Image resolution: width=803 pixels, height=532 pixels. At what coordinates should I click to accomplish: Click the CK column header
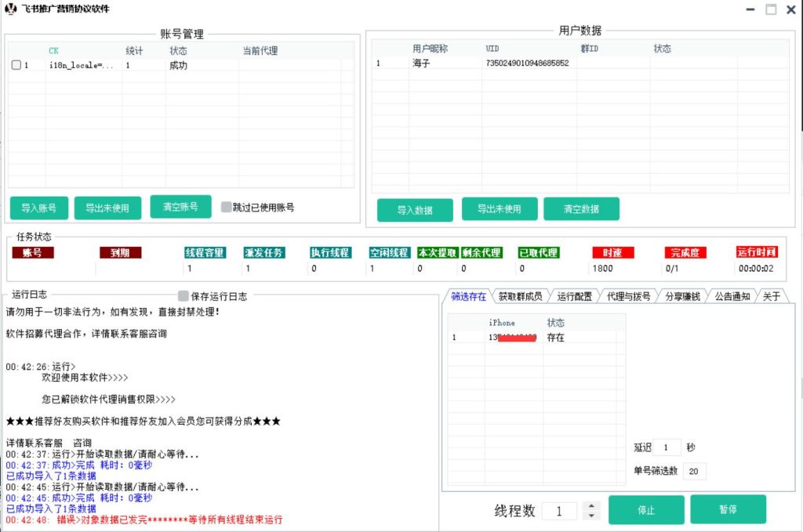point(54,51)
